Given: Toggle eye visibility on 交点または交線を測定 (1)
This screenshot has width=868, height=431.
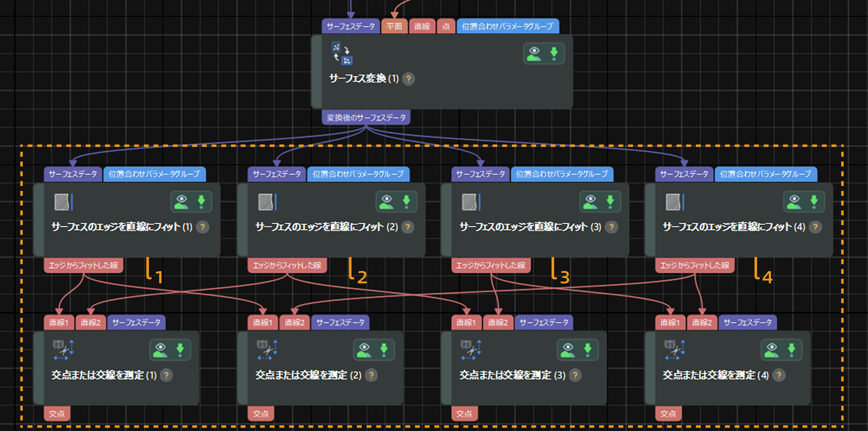Looking at the screenshot, I should pyautogui.click(x=160, y=350).
